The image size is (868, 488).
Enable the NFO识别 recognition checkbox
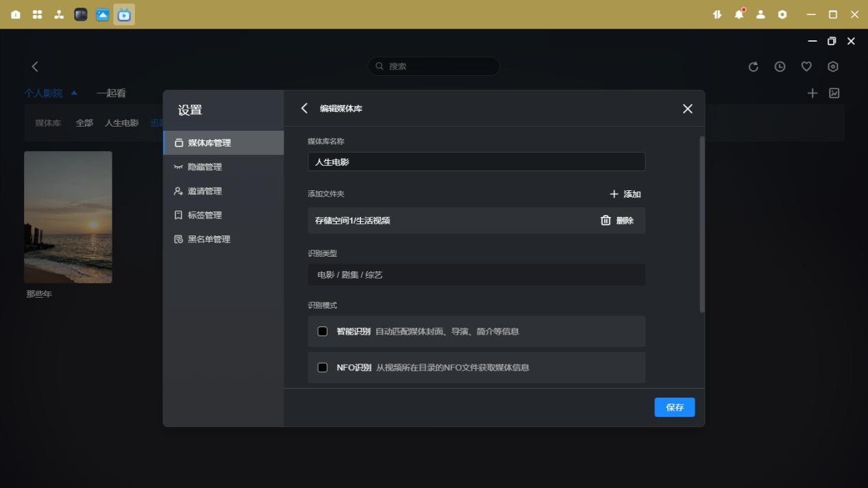321,368
